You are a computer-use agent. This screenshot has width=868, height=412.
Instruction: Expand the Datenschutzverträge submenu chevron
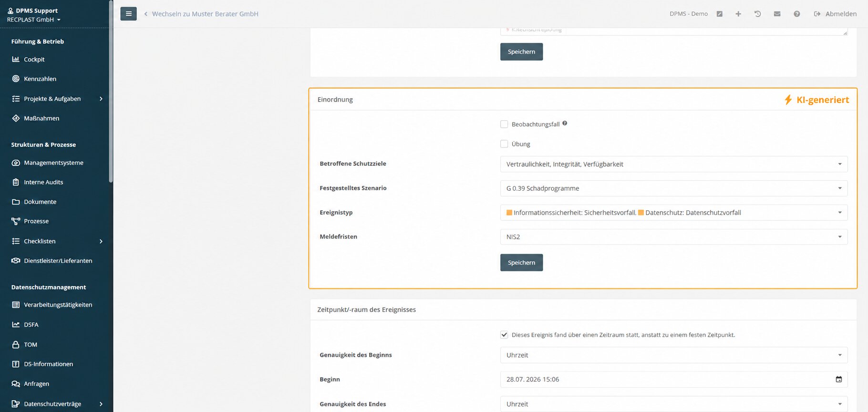pos(101,404)
